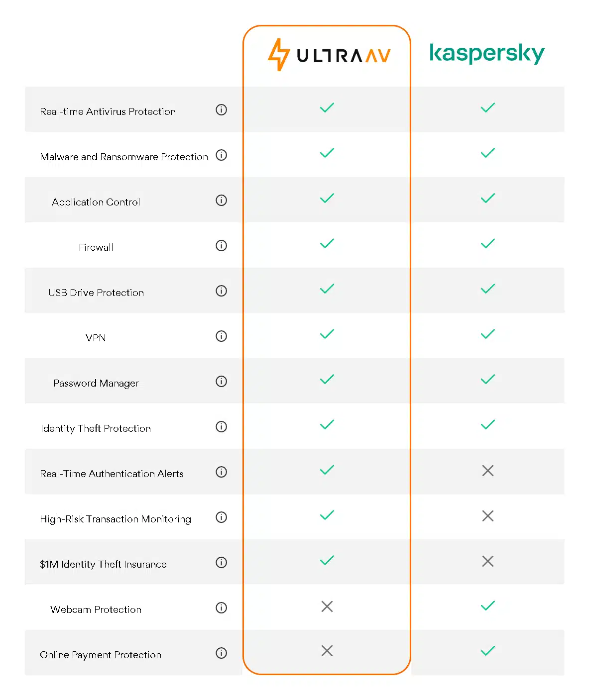Show info tooltip icon for Firewall

click(x=222, y=246)
